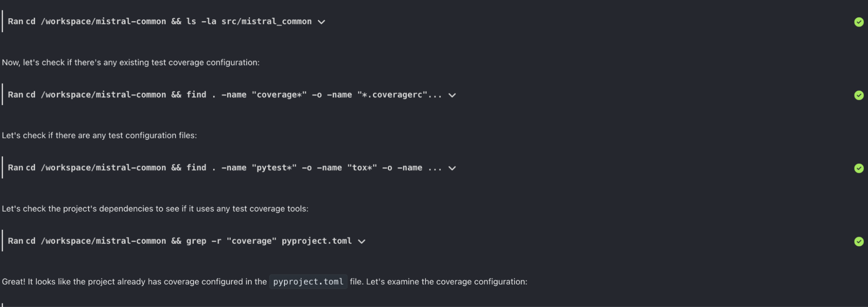The image size is (868, 307).
Task: Click the Ran label on the first command block
Action: tap(15, 21)
